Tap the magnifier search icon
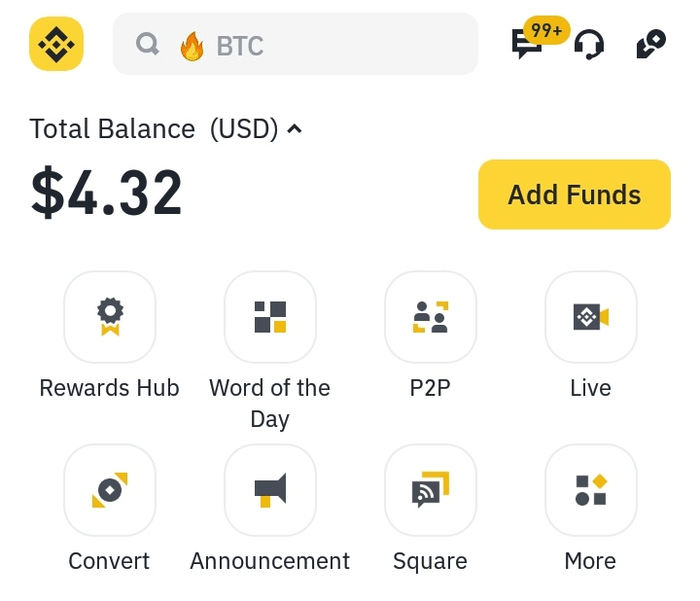 pos(148,45)
